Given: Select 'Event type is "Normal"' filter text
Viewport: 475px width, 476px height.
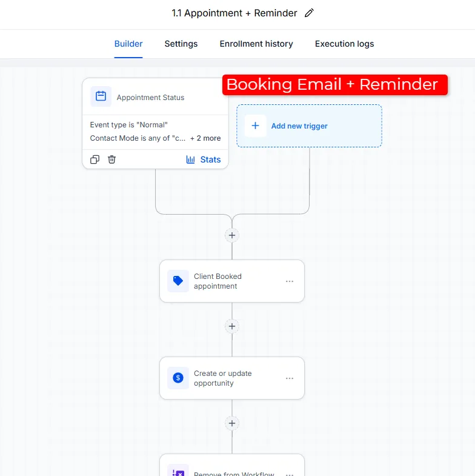Looking at the screenshot, I should tap(128, 125).
